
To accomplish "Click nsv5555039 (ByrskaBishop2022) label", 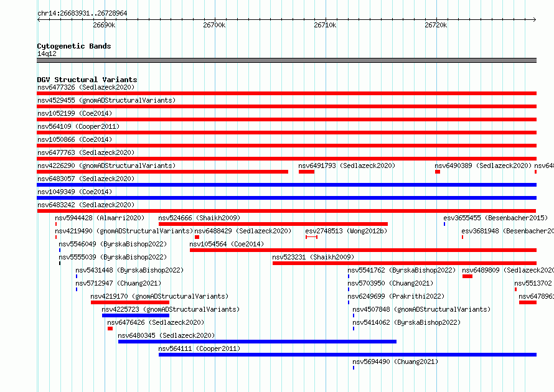I will pyautogui.click(x=113, y=257).
